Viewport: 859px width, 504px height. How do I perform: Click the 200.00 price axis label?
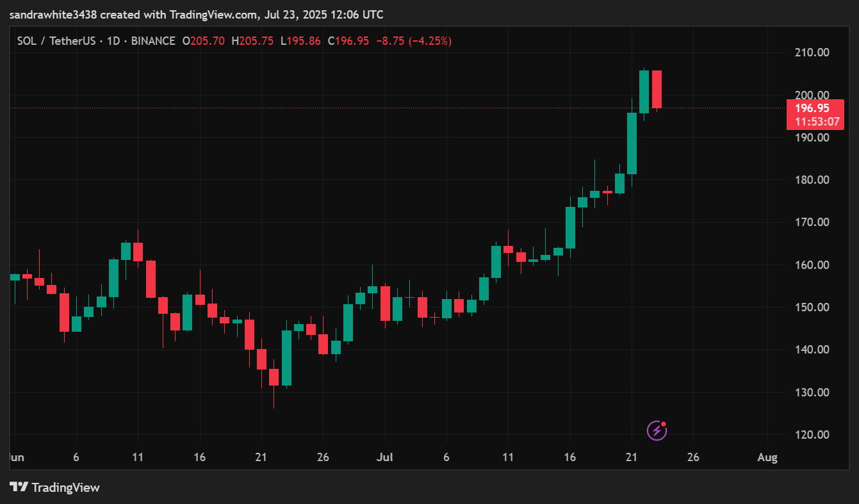tap(812, 95)
